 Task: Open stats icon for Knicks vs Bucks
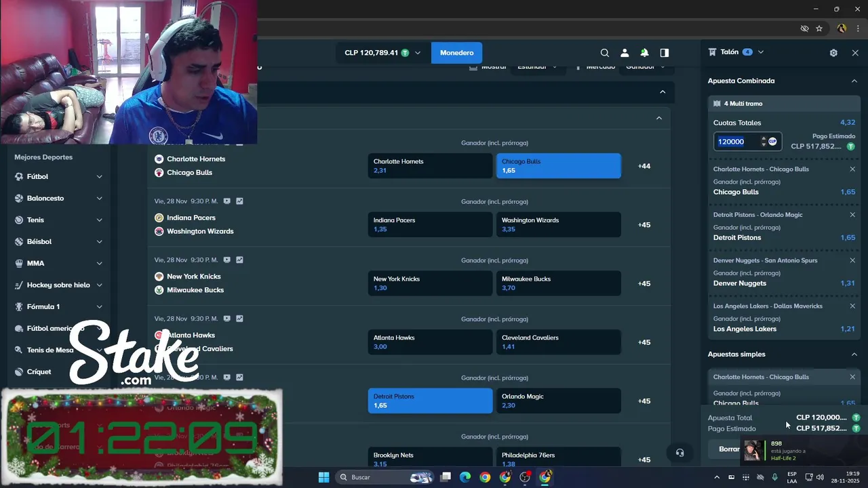pyautogui.click(x=239, y=260)
